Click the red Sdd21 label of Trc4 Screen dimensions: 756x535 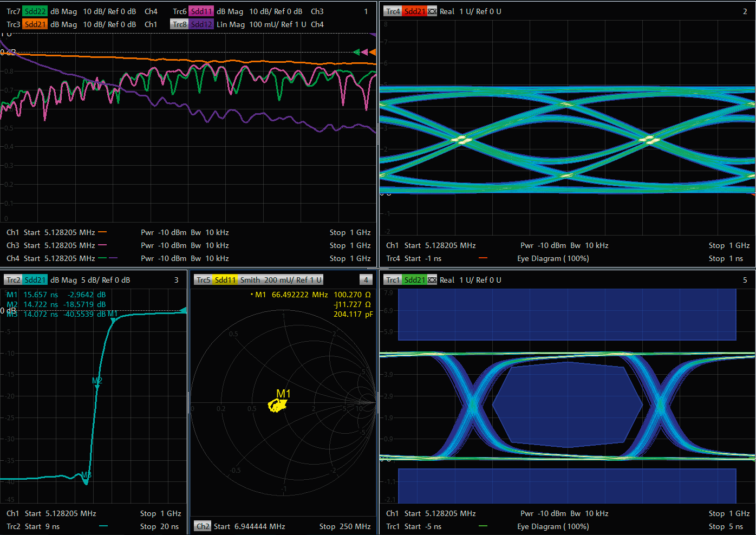414,11
